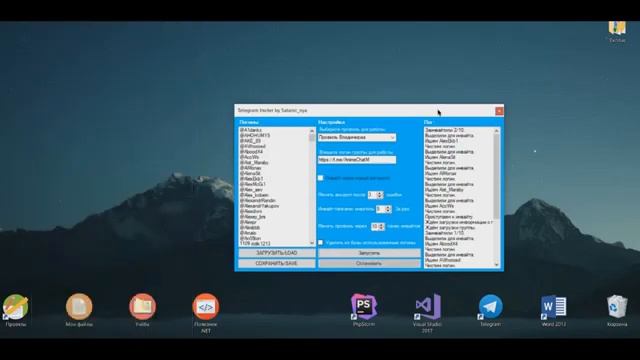
Task: Click the logins list vertical scrollbar thumb
Action: pyautogui.click(x=312, y=138)
